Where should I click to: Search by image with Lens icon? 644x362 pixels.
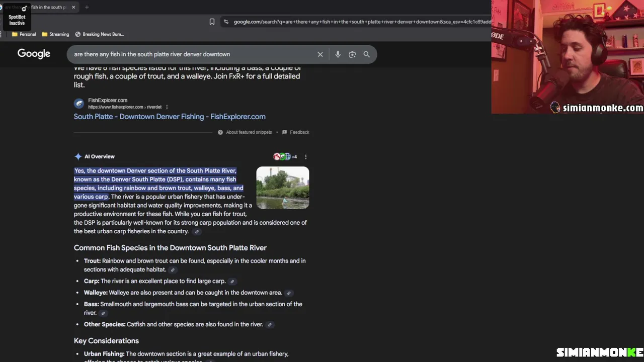click(352, 54)
